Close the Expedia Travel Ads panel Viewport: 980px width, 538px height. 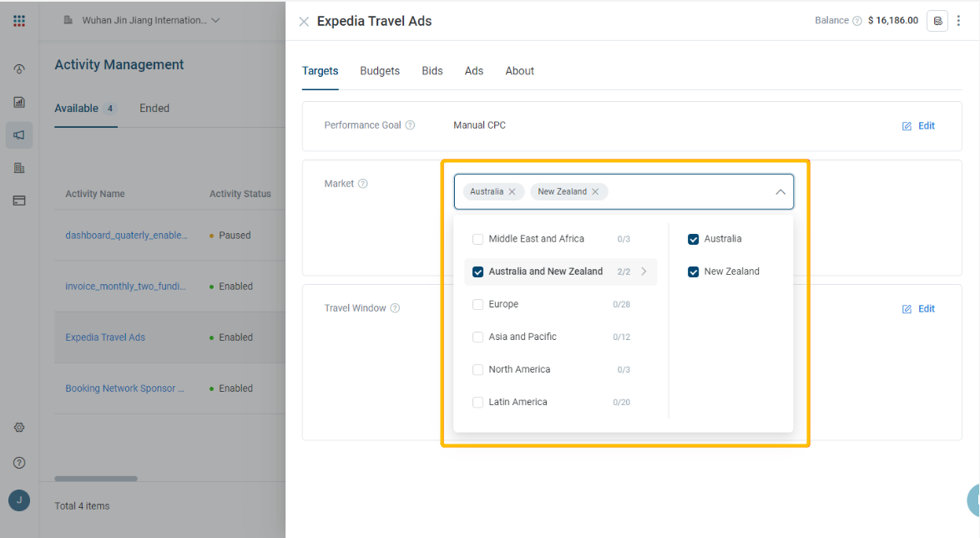point(304,22)
